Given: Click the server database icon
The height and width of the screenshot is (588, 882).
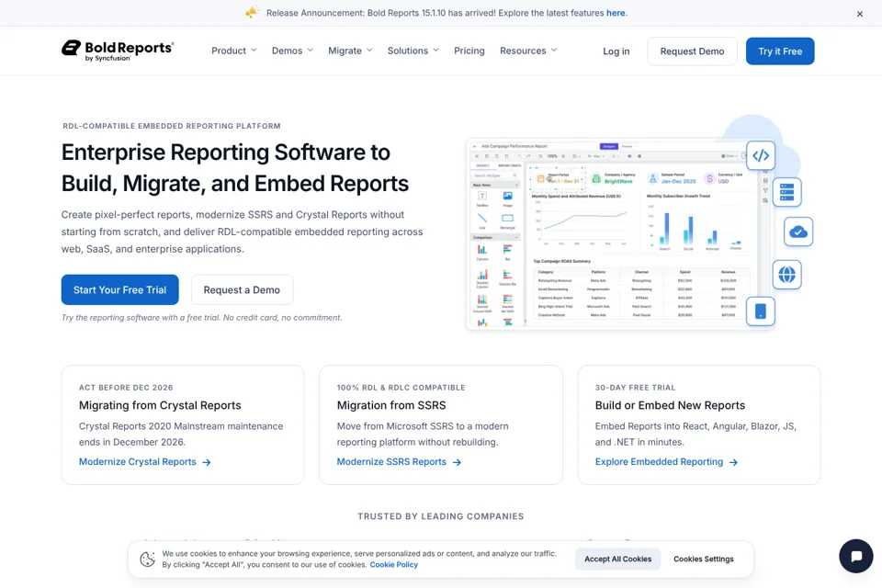Looking at the screenshot, I should click(787, 192).
